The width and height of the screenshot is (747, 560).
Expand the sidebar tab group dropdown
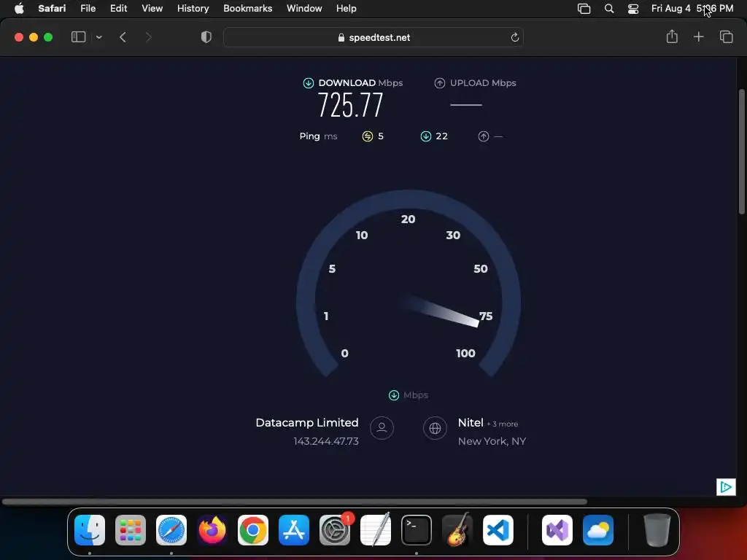[99, 37]
